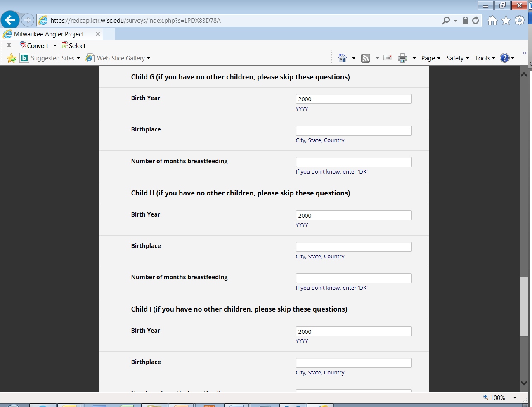This screenshot has height=407, width=532.
Task: Open a new blank tab
Action: click(109, 34)
